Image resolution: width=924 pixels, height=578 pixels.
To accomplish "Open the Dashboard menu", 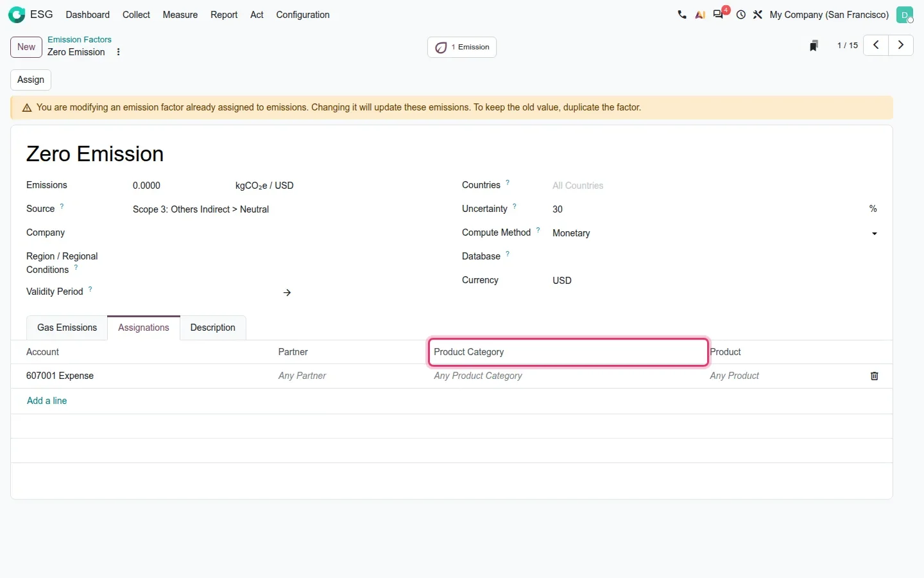I will pyautogui.click(x=88, y=14).
